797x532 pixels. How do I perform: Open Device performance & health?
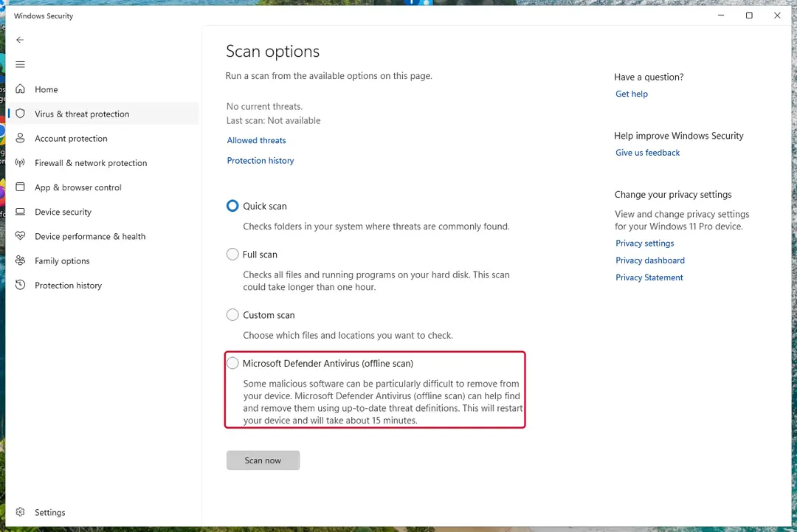pos(104,236)
